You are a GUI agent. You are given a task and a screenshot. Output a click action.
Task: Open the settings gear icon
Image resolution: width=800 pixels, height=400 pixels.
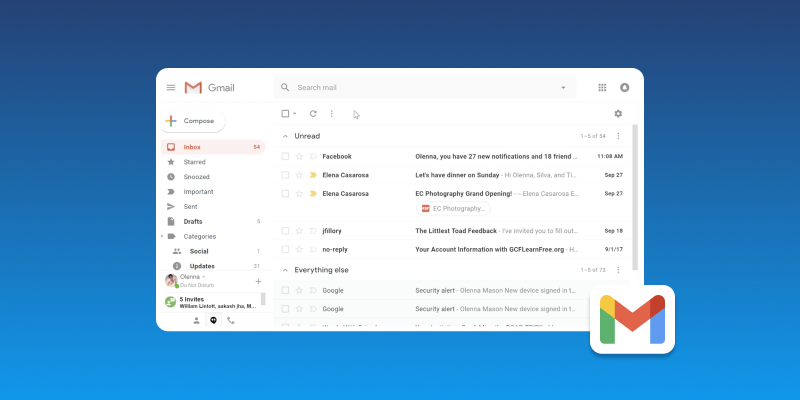point(618,114)
